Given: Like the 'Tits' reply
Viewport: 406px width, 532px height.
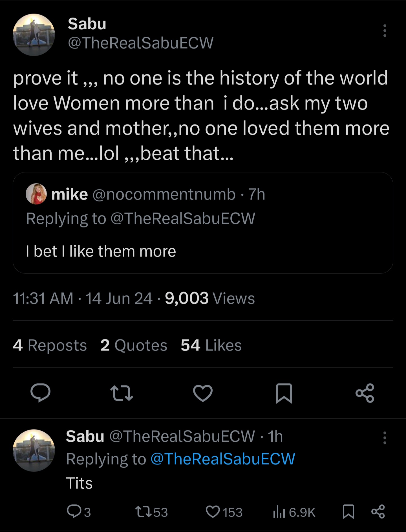Looking at the screenshot, I should pyautogui.click(x=213, y=512).
